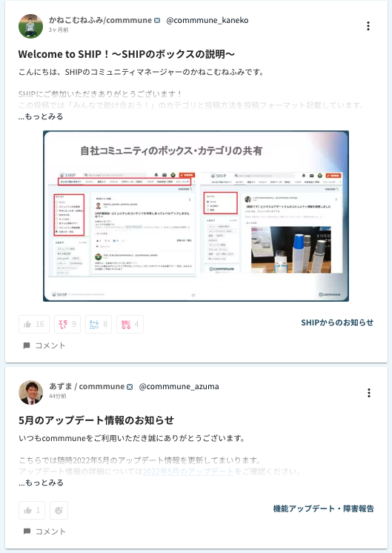Image resolution: width=392 pixels, height=553 pixels.
Task: Open comments on the May update post
Action: (x=44, y=532)
